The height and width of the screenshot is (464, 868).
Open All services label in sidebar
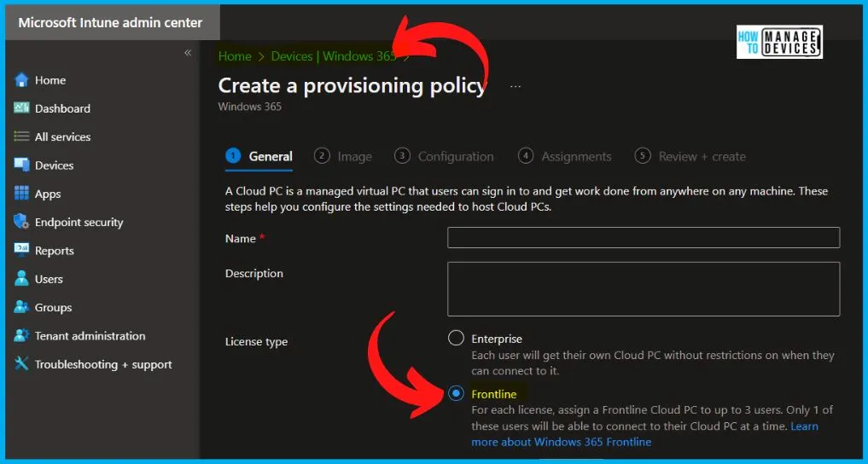coord(62,136)
